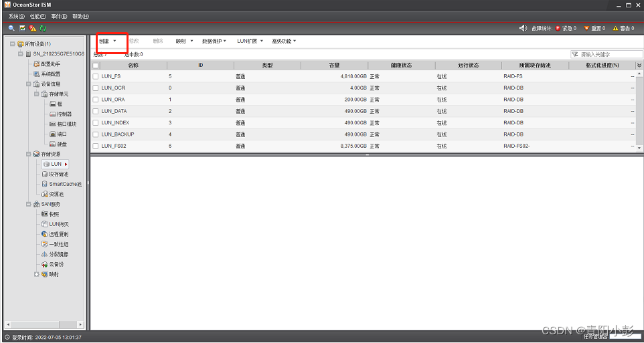Select the LUN拷贝 tree node
Viewport: 644px width, 343px height.
(x=55, y=224)
